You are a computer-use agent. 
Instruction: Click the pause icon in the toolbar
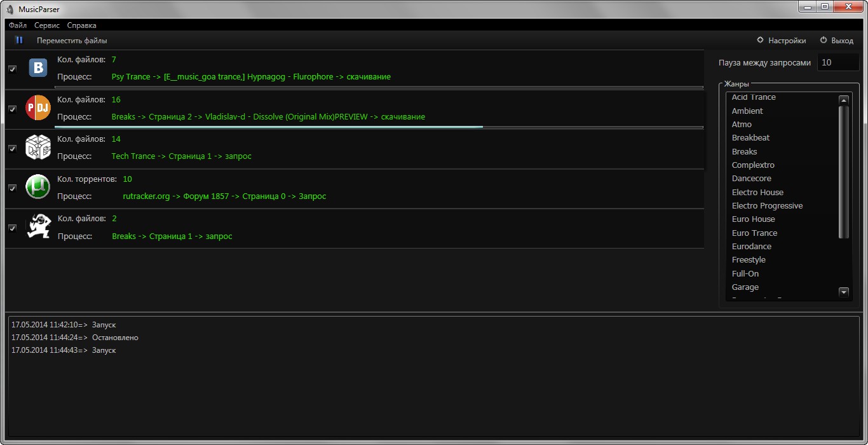(x=19, y=40)
